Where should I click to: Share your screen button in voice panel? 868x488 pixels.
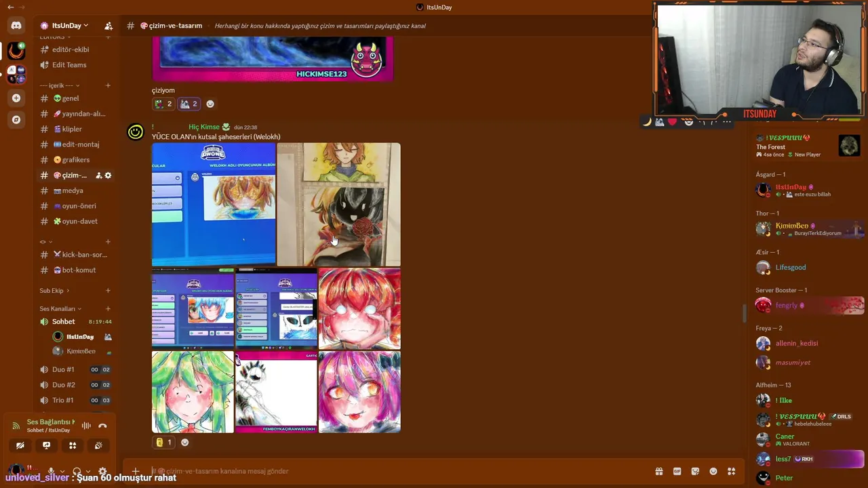pyautogui.click(x=46, y=445)
